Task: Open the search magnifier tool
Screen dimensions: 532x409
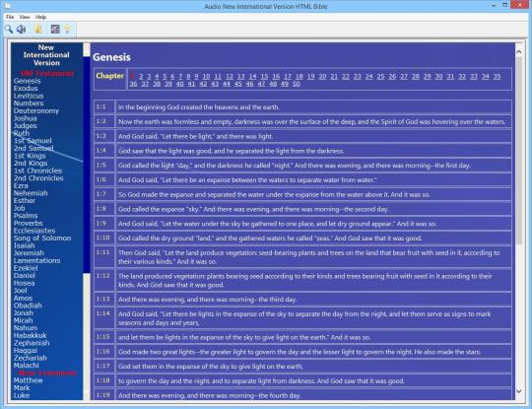Action: pos(9,30)
